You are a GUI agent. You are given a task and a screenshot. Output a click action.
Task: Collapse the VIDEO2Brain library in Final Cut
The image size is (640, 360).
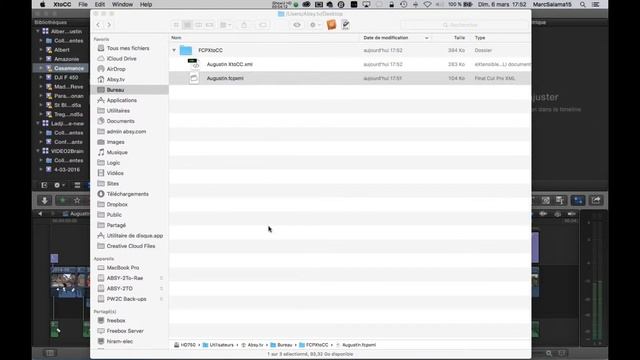click(38, 151)
